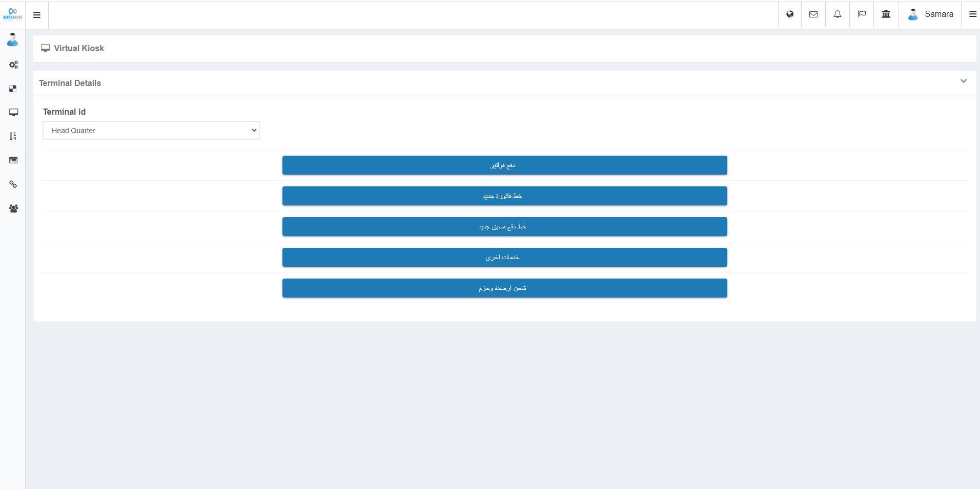This screenshot has width=980, height=489.
Task: Open the numeric sort sidebar icon
Action: (13, 136)
